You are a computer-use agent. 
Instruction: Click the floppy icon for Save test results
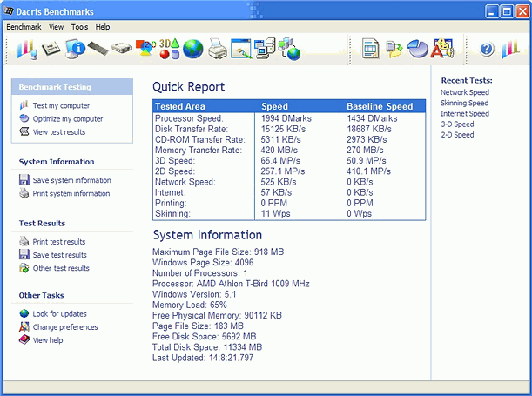click(x=24, y=254)
